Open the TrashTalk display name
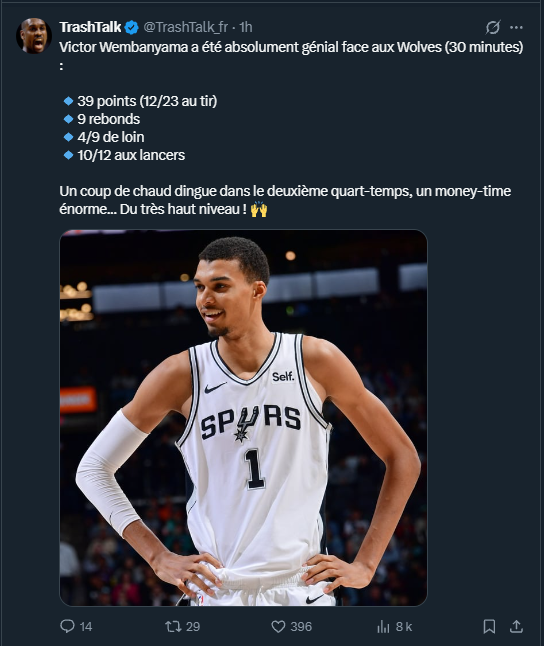544x646 pixels. pyautogui.click(x=90, y=27)
